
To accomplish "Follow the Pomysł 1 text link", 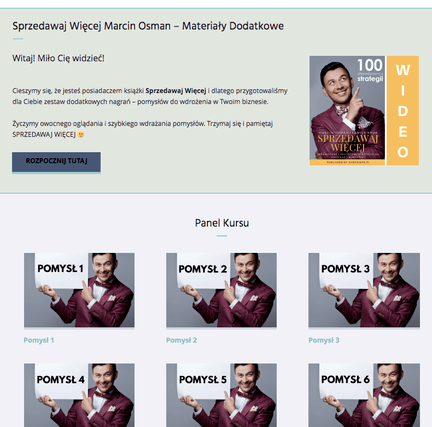I will (x=39, y=340).
